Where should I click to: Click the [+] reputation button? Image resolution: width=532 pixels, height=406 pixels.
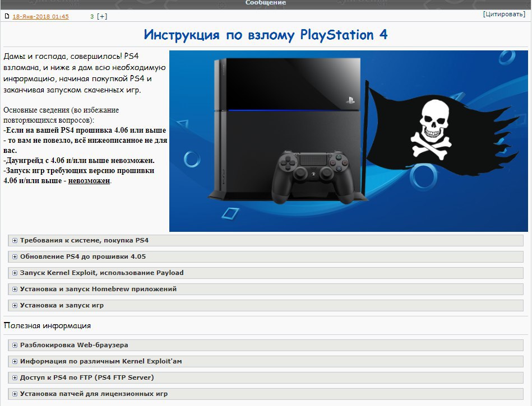(102, 16)
